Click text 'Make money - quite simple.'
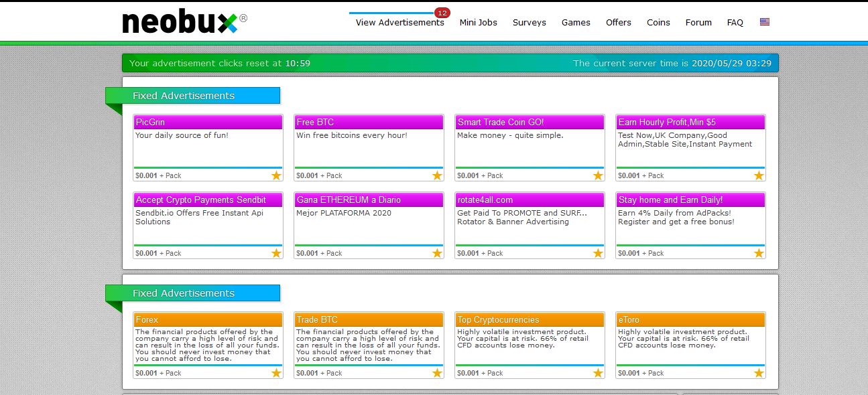The height and width of the screenshot is (395, 868). (510, 135)
